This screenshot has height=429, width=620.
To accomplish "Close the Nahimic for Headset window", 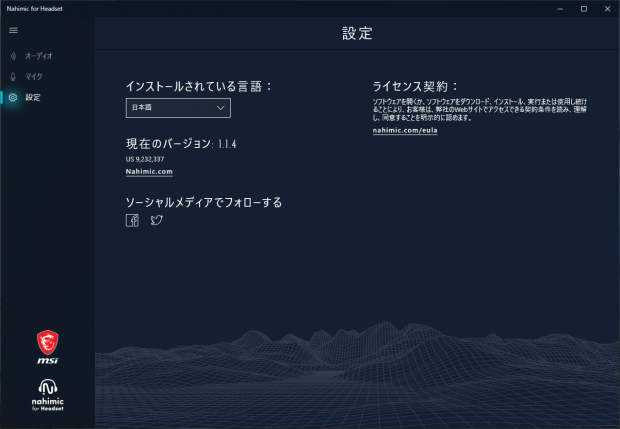I will tap(607, 9).
